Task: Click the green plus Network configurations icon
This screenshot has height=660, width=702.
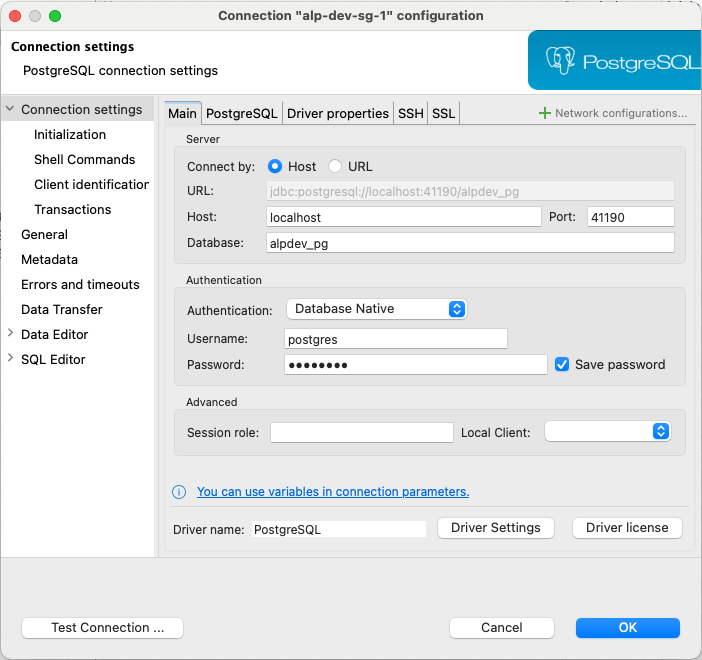Action: [545, 113]
